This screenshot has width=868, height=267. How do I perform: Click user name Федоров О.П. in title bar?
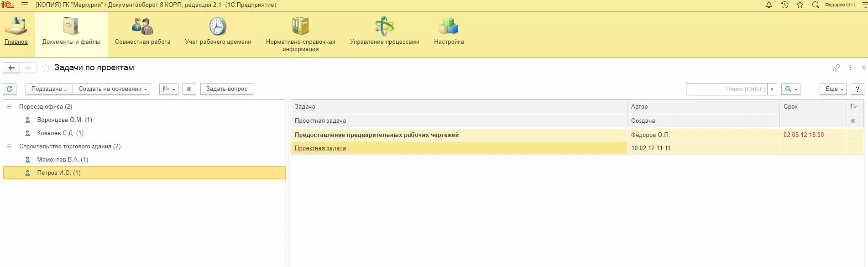click(840, 5)
